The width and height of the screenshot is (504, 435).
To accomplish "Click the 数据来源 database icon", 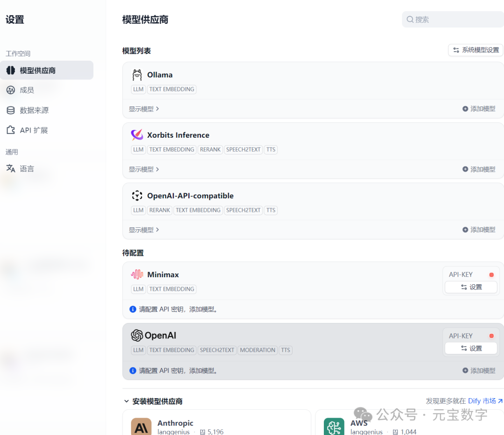I will tap(11, 110).
